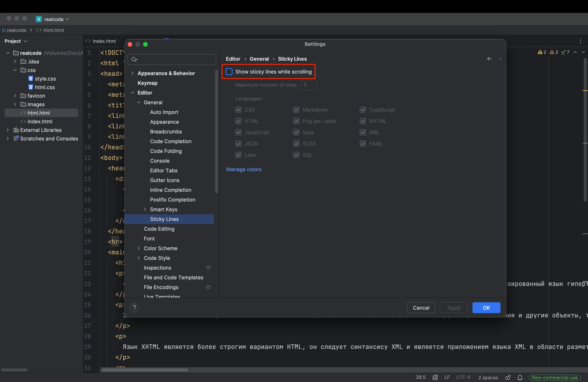Toggle the Markdown language checkbox
Image resolution: width=588 pixels, height=382 pixels.
click(296, 110)
